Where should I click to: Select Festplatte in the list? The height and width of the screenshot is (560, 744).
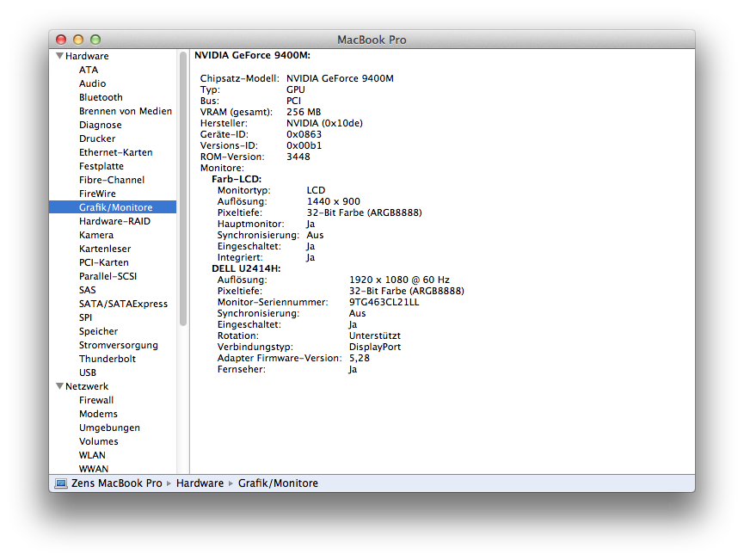click(101, 166)
